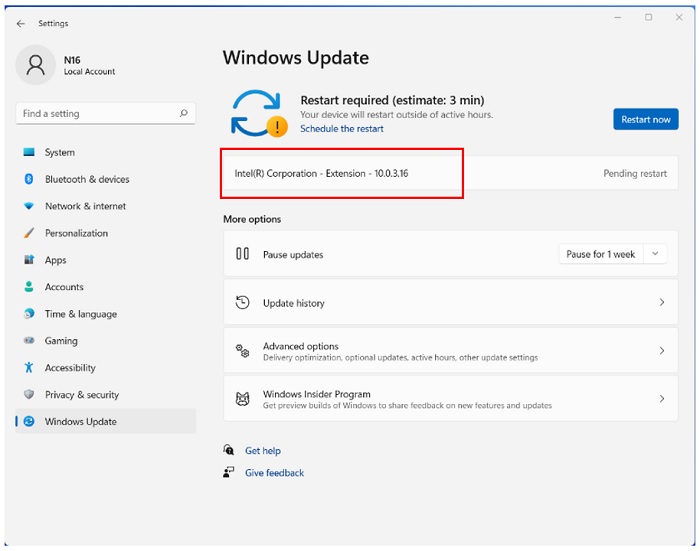Viewport: 700px width, 551px height.
Task: Click the Windows Insider Program title text
Action: [x=317, y=394]
